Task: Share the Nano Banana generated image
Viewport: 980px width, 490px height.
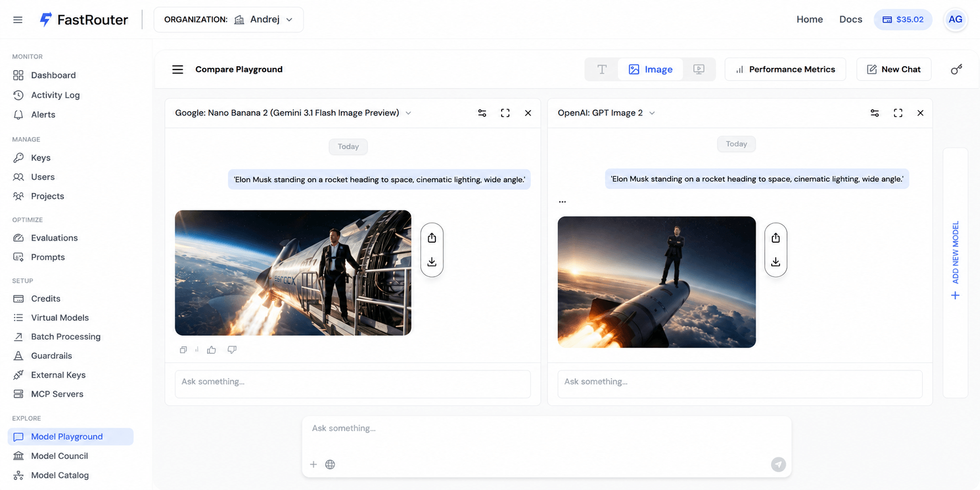Action: point(432,238)
